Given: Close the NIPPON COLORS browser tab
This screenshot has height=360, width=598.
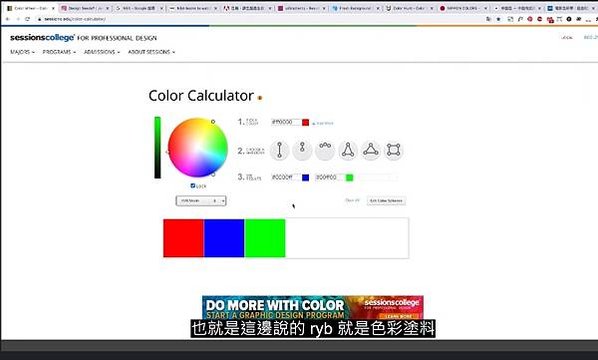Looking at the screenshot, I should tap(486, 8).
